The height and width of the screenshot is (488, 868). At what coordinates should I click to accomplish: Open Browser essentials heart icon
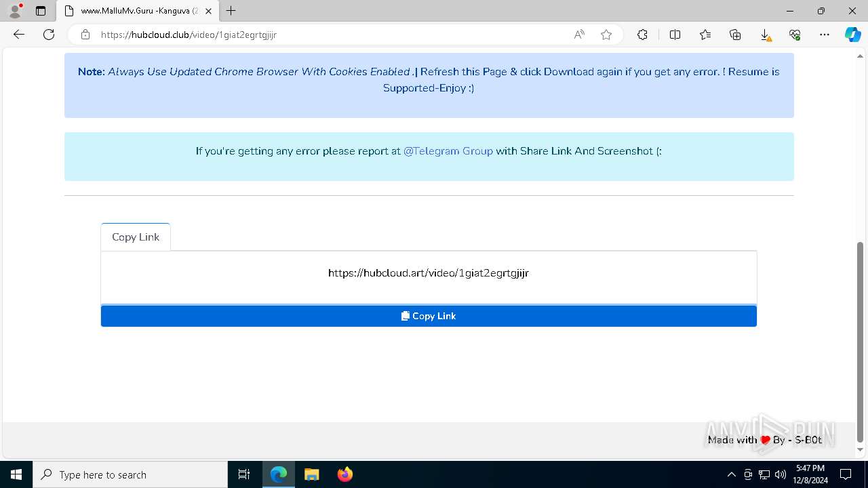pyautogui.click(x=795, y=35)
